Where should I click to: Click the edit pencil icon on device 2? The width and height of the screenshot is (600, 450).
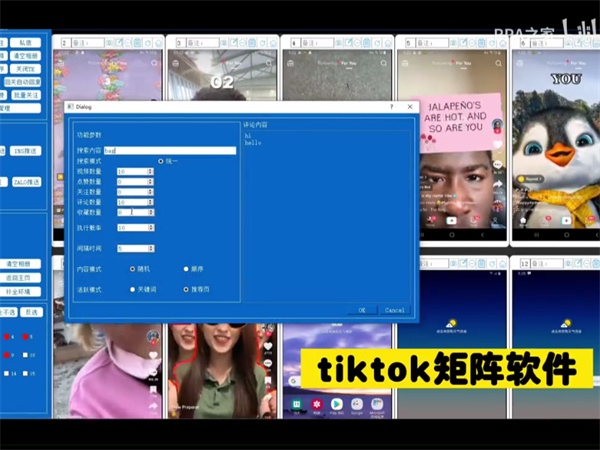pos(119,42)
